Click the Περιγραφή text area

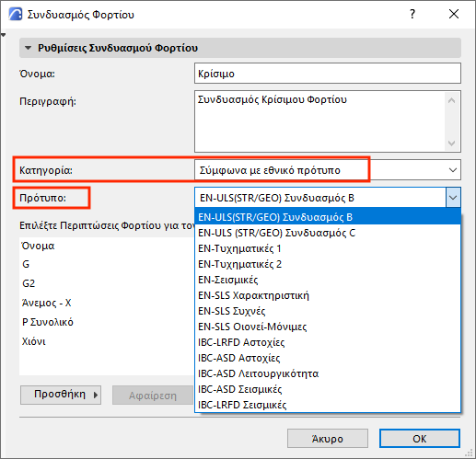tap(319, 121)
